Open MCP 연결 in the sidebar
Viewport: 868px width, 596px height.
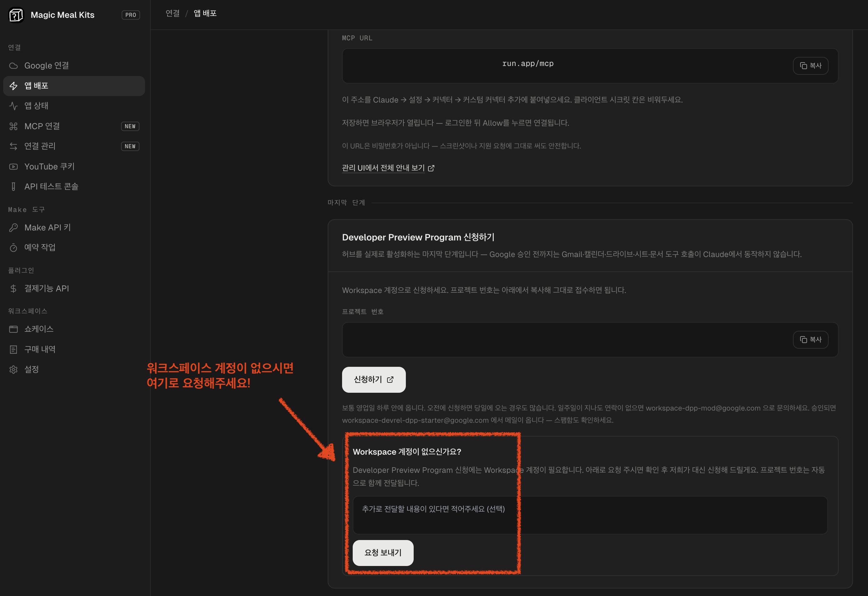74,126
